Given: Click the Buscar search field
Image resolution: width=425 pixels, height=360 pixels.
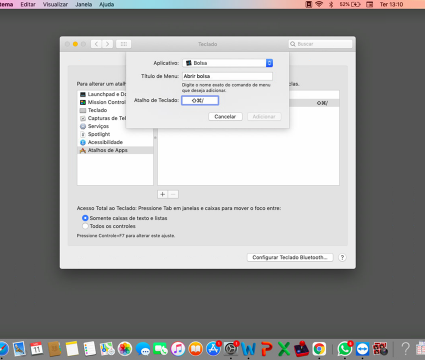Looking at the screenshot, I should tap(320, 44).
